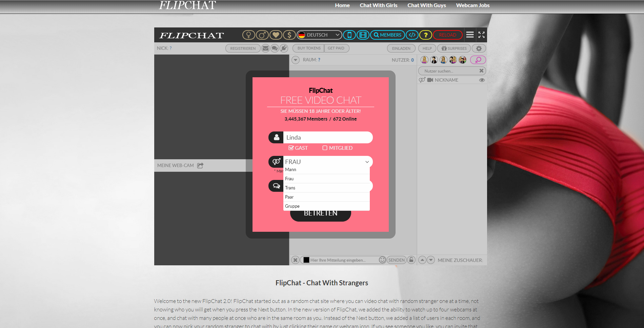Click the chat bubbles icon beside Registrieren
644x328 pixels.
(x=275, y=48)
